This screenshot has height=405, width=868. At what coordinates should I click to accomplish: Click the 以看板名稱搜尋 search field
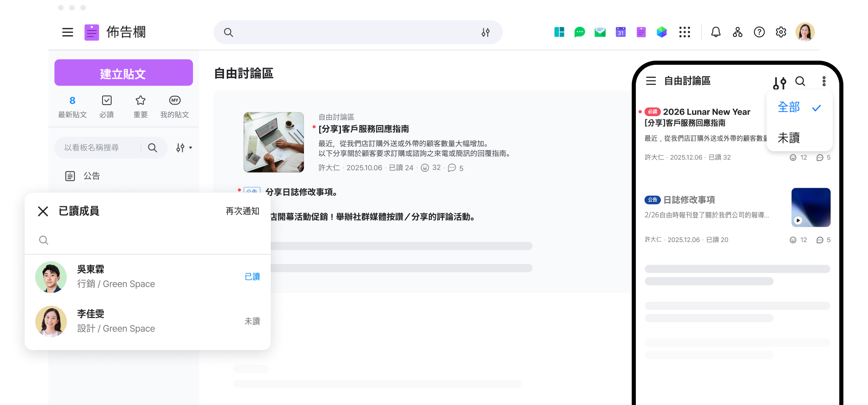(98, 148)
